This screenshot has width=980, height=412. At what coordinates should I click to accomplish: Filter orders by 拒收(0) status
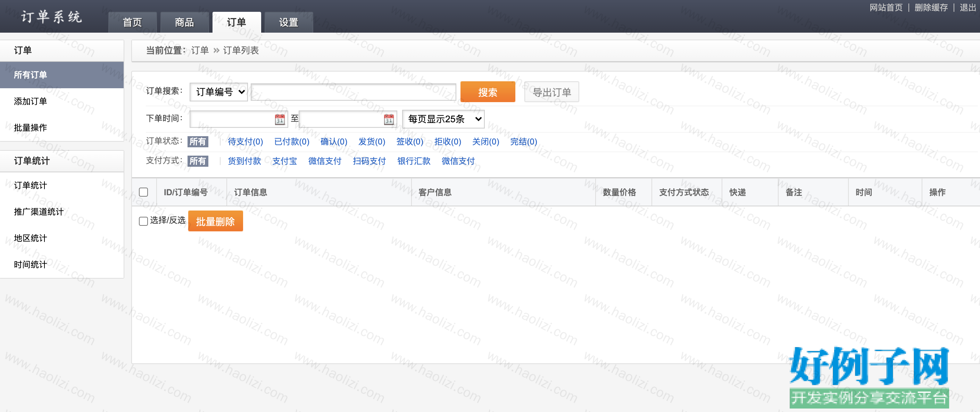pyautogui.click(x=448, y=141)
